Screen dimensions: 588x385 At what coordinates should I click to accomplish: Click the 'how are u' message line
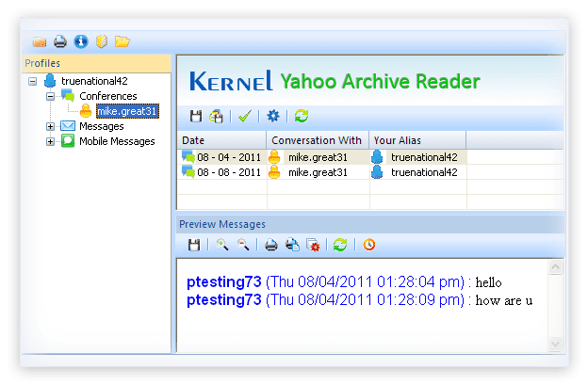[359, 300]
